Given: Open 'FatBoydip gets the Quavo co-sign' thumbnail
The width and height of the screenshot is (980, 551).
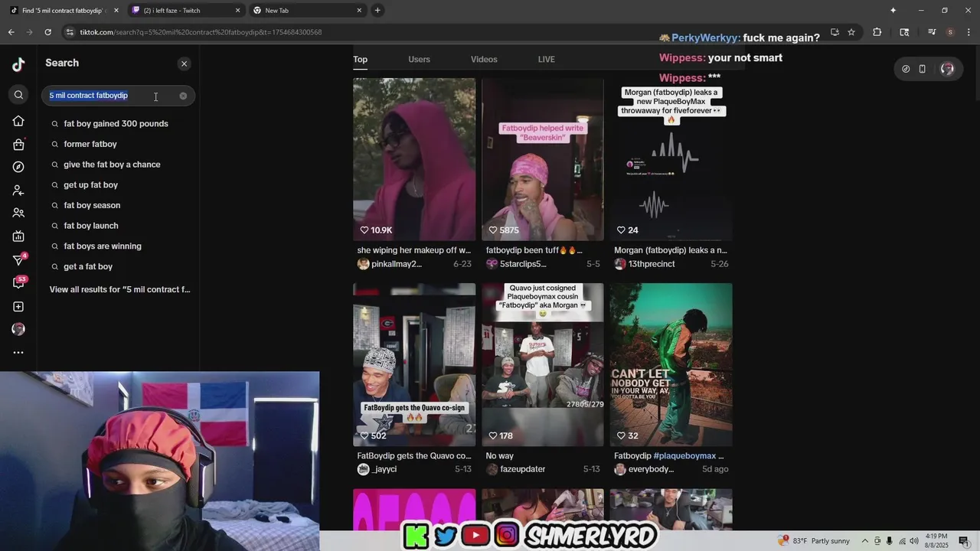Looking at the screenshot, I should [x=414, y=364].
